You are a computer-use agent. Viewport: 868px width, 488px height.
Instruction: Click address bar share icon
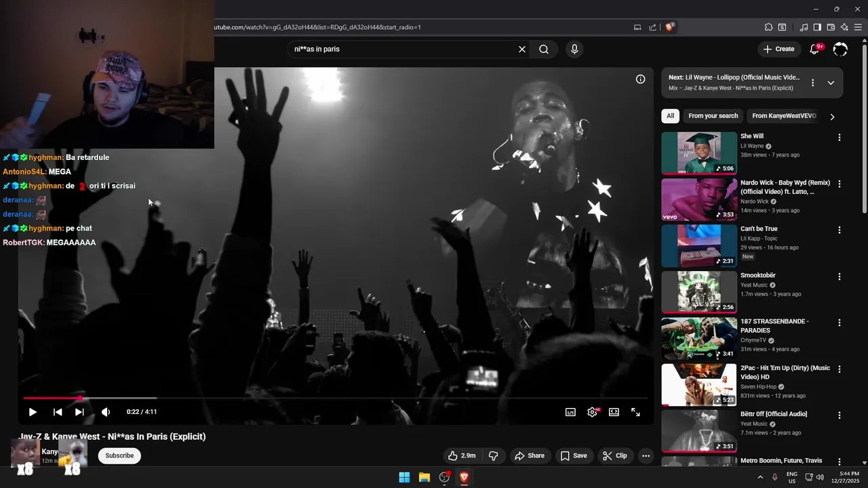tap(652, 27)
